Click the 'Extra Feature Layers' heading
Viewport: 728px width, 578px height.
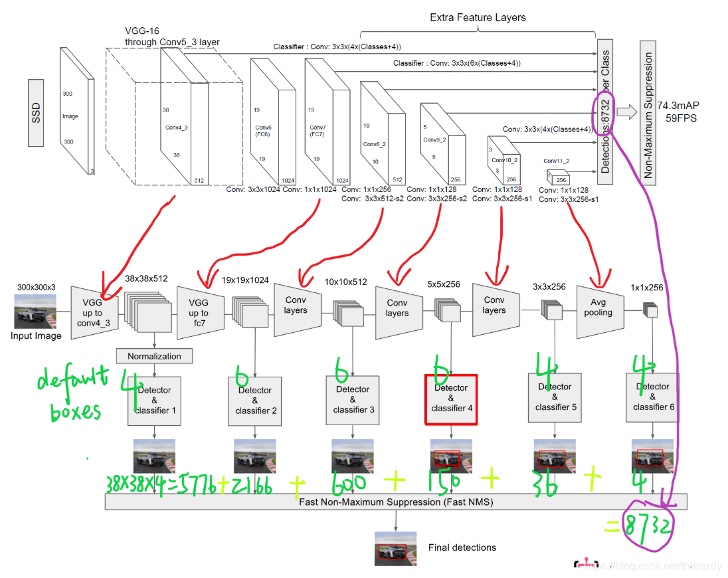(478, 18)
